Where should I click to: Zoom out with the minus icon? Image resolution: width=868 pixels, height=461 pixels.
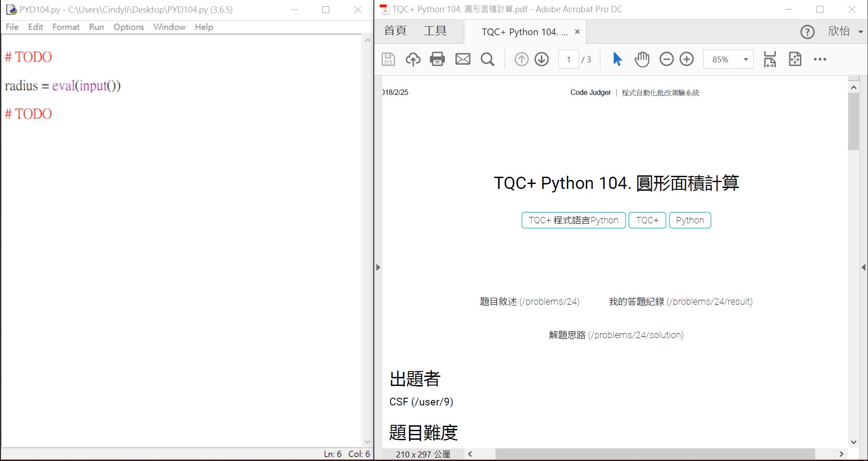pos(666,59)
